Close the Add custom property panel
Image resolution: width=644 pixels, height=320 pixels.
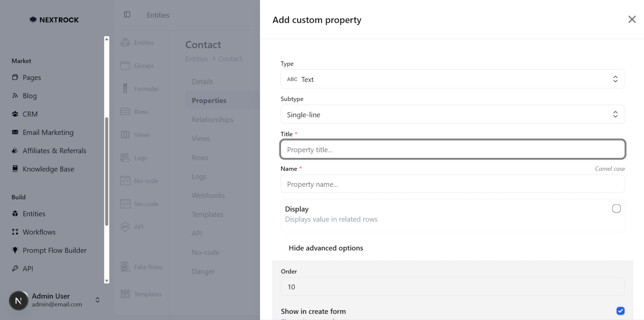632,19
